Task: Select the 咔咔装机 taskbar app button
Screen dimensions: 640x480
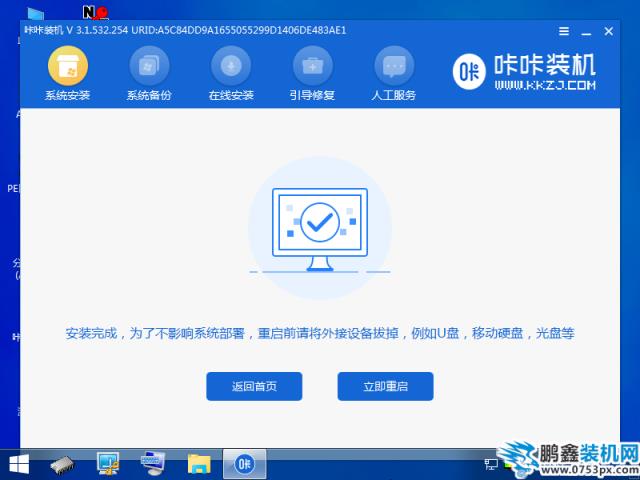Action: point(244,464)
